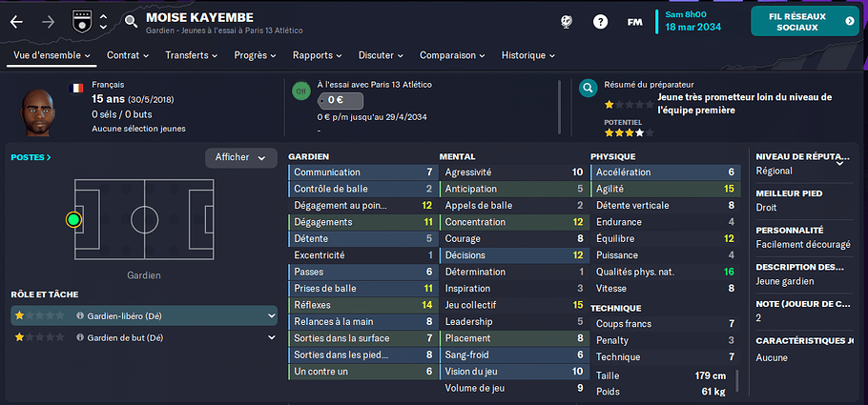The width and height of the screenshot is (868, 405).
Task: Expand the Gardien-libéro (Dé) role row
Action: point(144,316)
